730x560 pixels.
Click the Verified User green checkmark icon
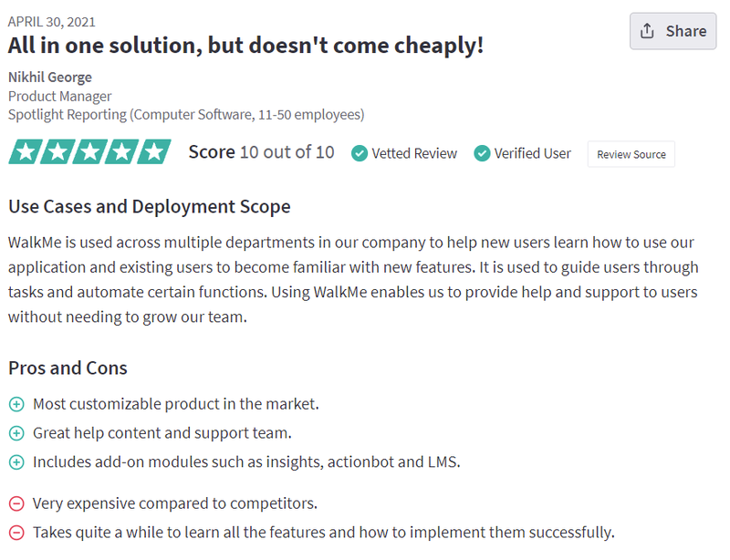482,153
